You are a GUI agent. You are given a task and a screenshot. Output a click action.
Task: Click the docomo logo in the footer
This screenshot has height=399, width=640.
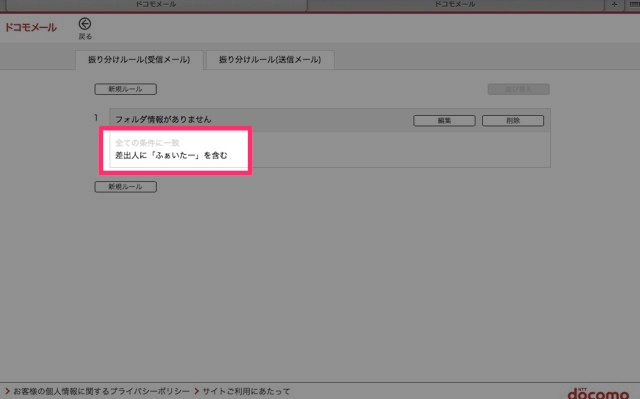[598, 393]
